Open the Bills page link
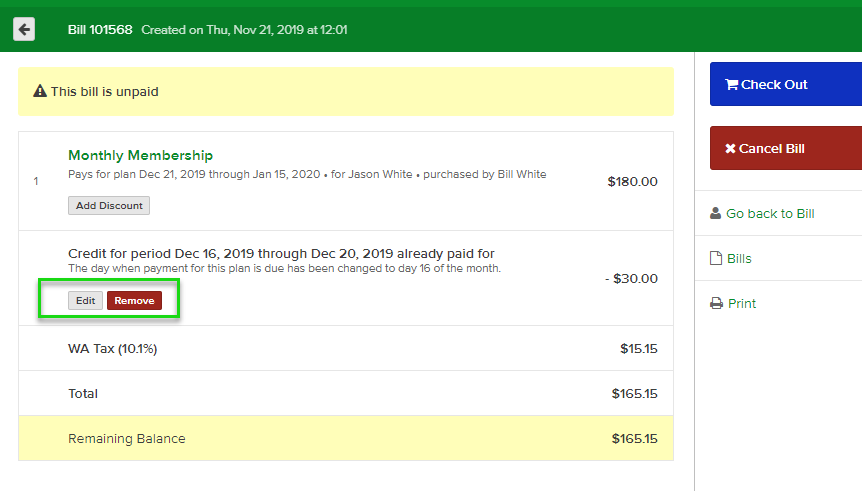 pos(739,259)
